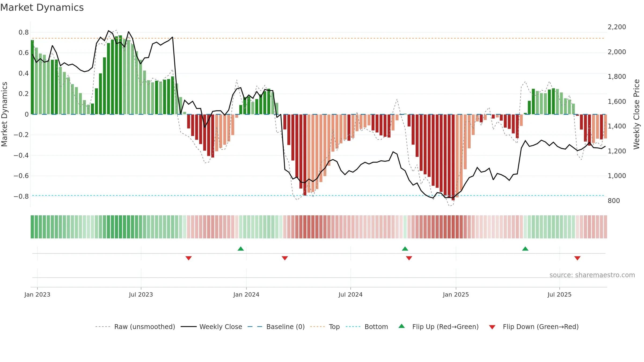Click the red Flip Down legend triangle icon
The height and width of the screenshot is (362, 644).
pos(492,327)
